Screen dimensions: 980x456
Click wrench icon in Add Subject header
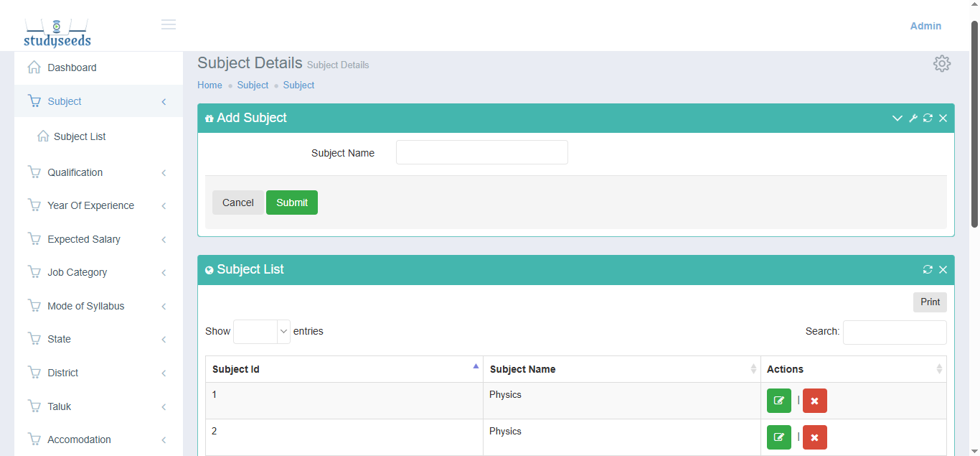pyautogui.click(x=913, y=118)
